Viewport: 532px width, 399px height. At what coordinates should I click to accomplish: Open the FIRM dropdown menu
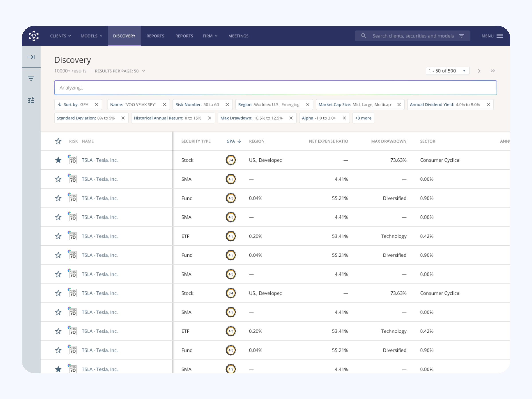tap(210, 36)
